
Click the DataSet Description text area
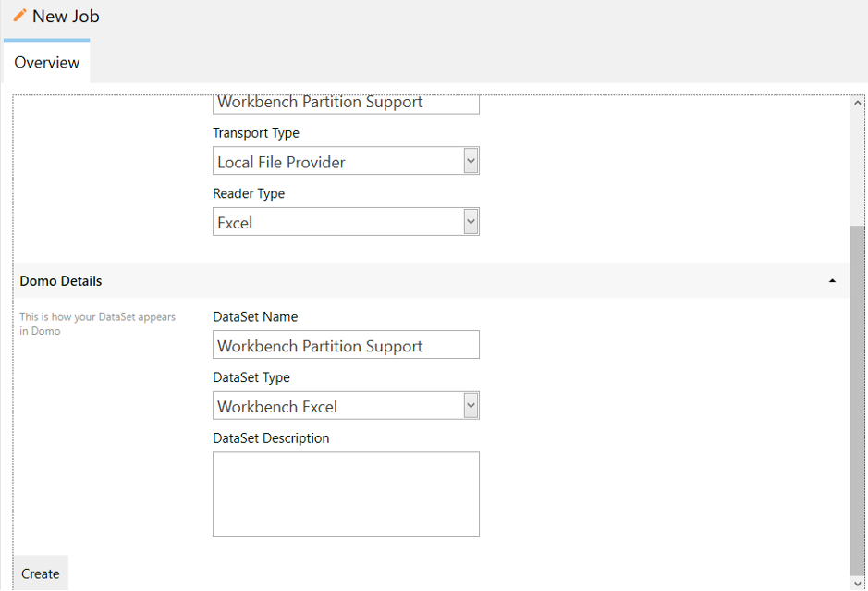coord(346,494)
